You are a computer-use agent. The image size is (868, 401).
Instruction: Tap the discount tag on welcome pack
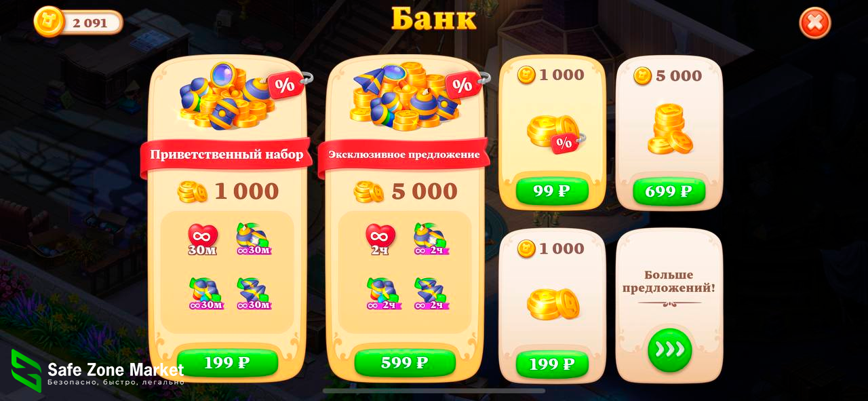(287, 85)
